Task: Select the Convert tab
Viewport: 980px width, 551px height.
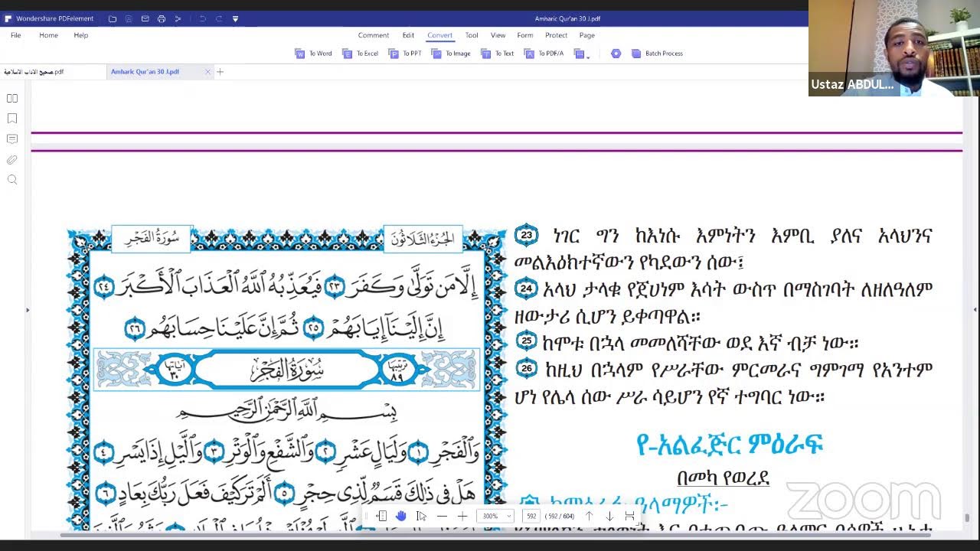Action: click(439, 35)
